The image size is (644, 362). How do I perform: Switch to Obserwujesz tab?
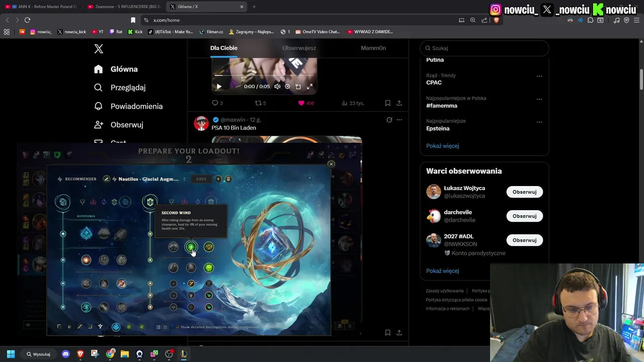(x=299, y=48)
